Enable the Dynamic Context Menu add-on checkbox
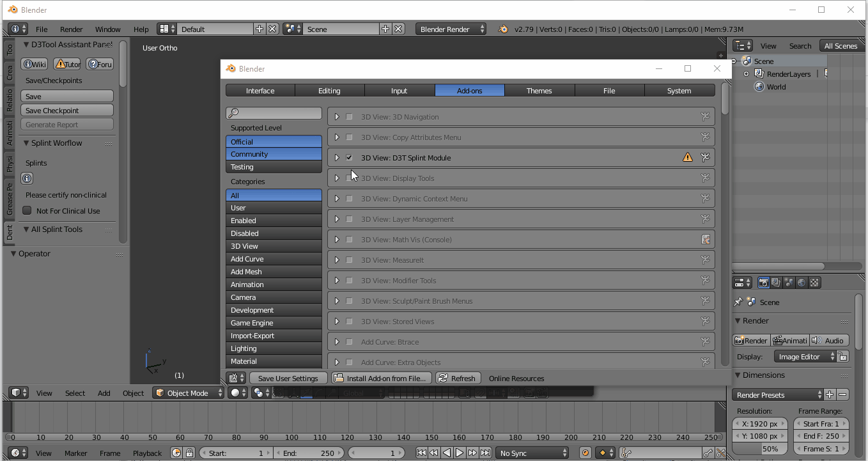The image size is (868, 461). coord(349,198)
